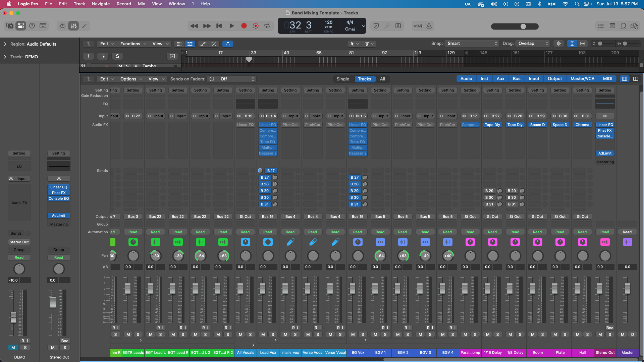Expand the Region Audio Defaults inspector

click(5, 44)
